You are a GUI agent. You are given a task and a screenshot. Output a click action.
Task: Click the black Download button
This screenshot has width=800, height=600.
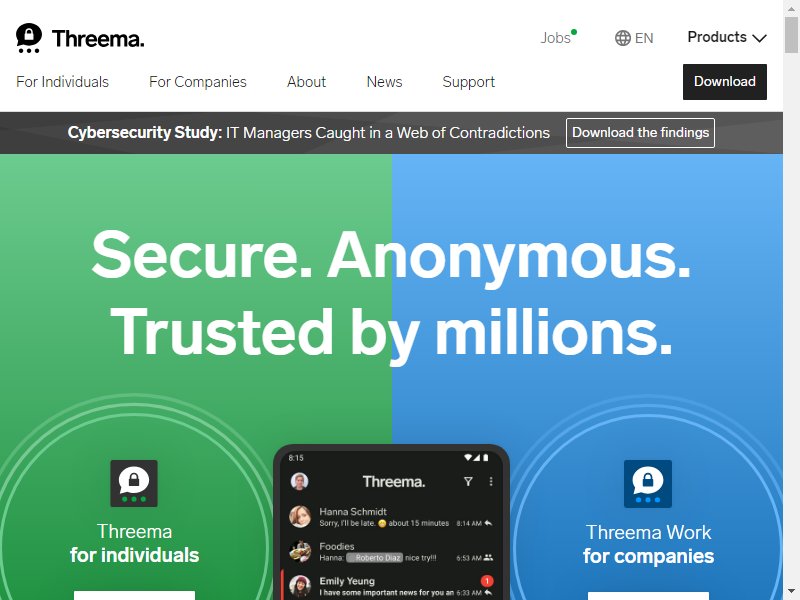tap(724, 82)
